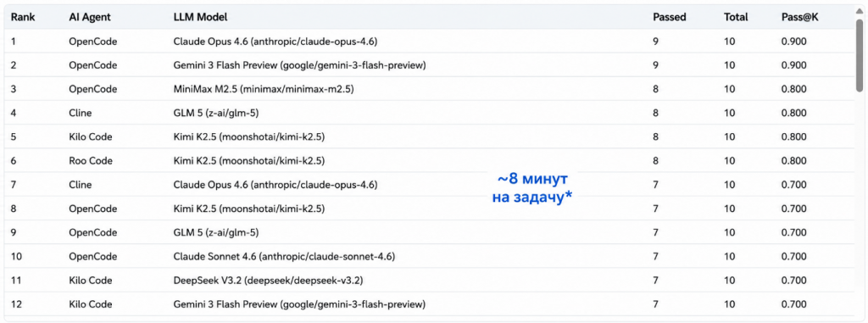Select the Kilo Code agent cell in rank 12 row
868x323 pixels.
pos(90,304)
